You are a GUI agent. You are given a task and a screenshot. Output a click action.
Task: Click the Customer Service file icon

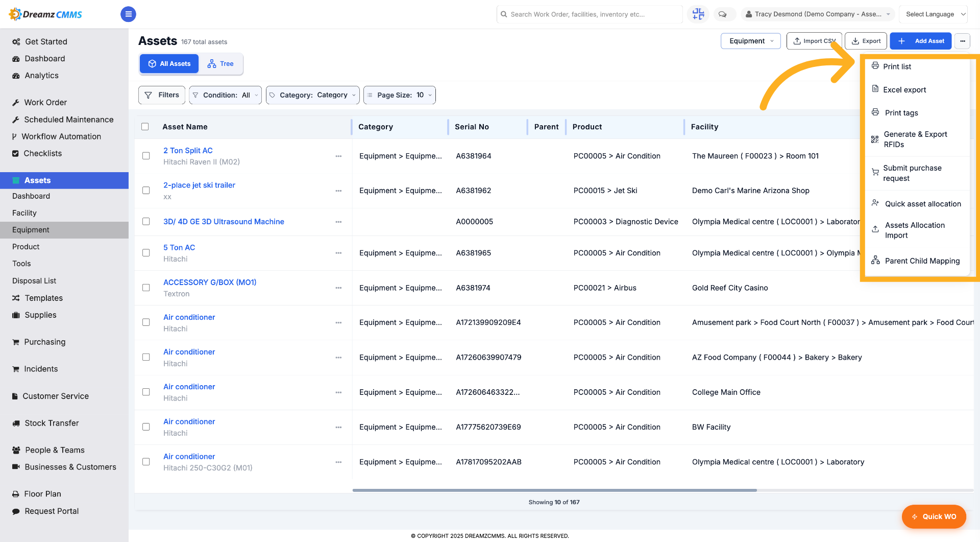15,396
